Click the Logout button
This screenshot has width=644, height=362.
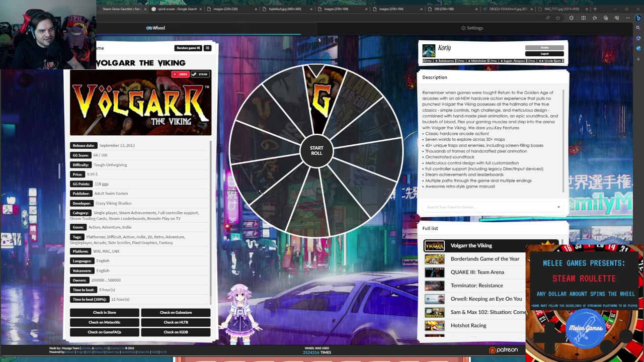[544, 53]
